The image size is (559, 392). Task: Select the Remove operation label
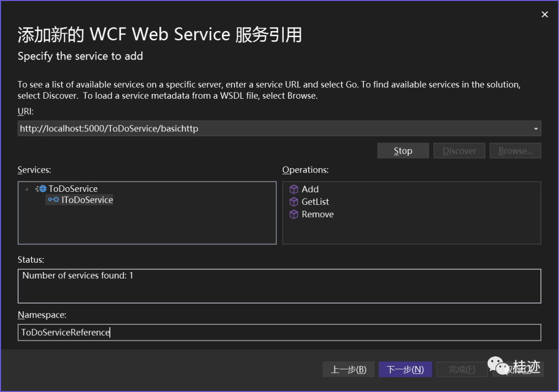coord(318,214)
